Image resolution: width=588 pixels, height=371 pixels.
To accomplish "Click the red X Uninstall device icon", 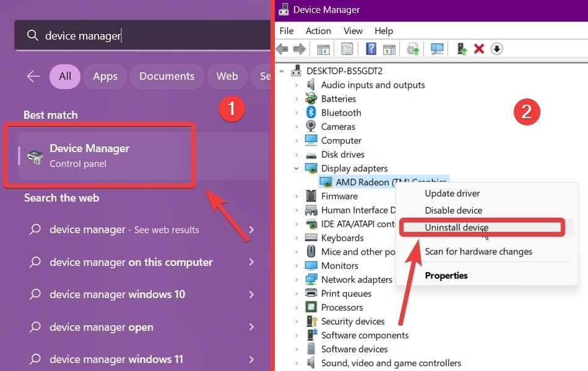I will click(x=479, y=49).
